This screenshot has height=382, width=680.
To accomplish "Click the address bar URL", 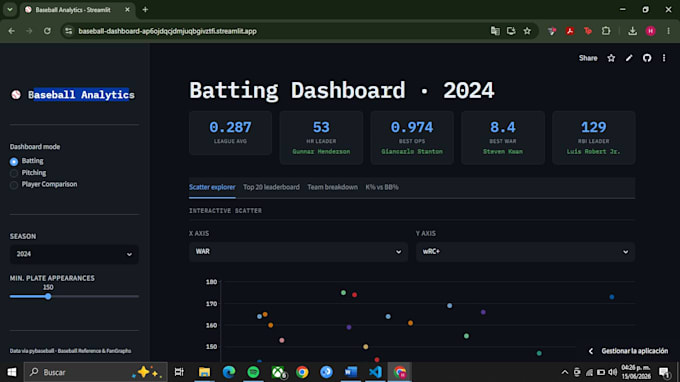I will pyautogui.click(x=167, y=31).
